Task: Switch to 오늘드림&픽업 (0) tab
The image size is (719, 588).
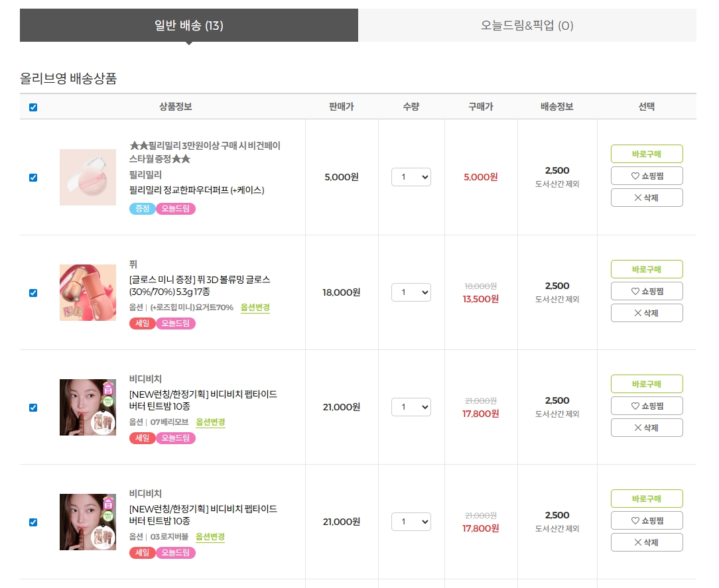Action: coord(527,26)
